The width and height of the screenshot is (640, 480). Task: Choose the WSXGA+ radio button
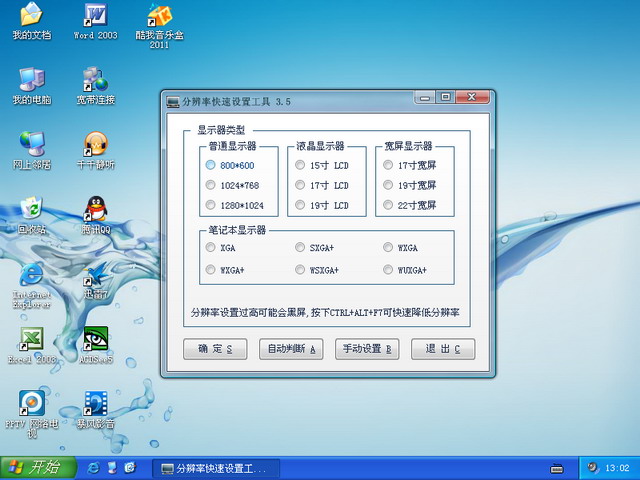point(317,269)
